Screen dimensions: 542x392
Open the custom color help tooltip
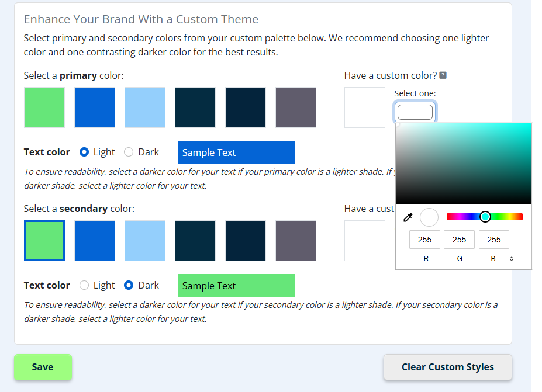click(444, 75)
